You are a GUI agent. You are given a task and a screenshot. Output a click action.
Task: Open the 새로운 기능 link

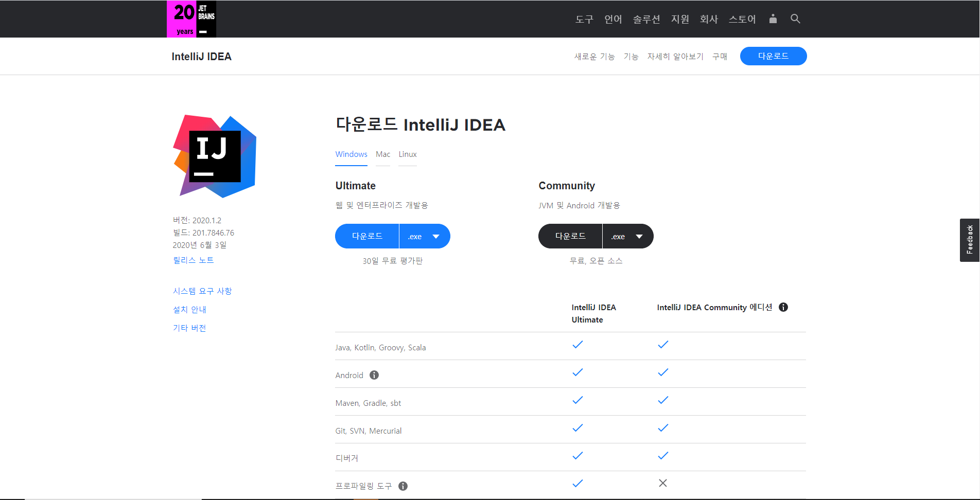594,57
